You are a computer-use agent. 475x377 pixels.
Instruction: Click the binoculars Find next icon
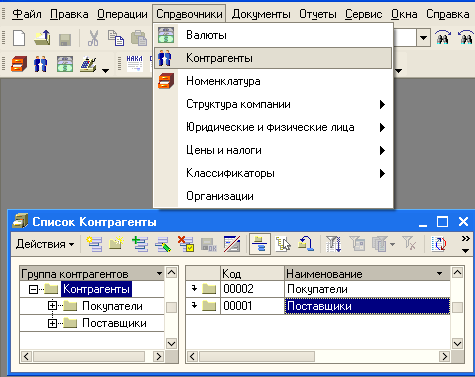pyautogui.click(x=443, y=38)
